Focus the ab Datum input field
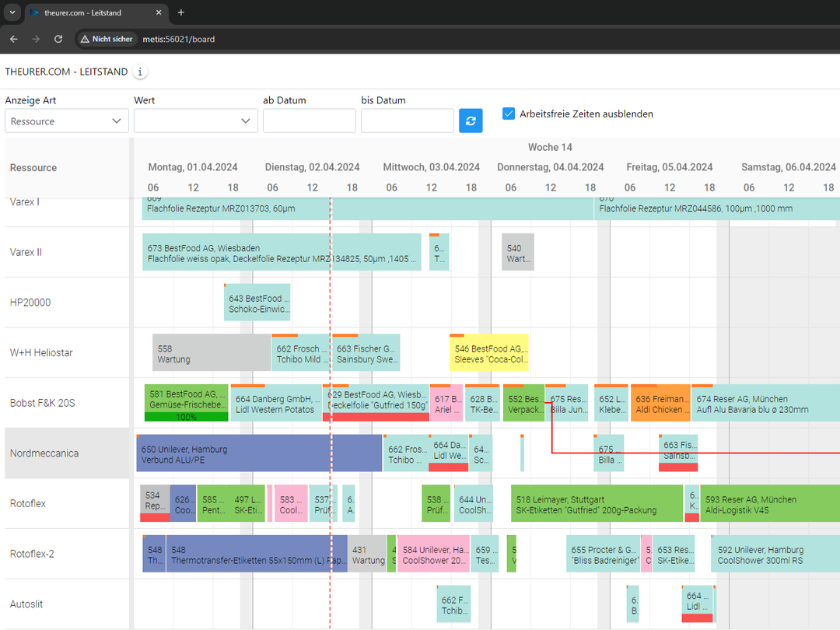The width and height of the screenshot is (840, 630). click(309, 121)
